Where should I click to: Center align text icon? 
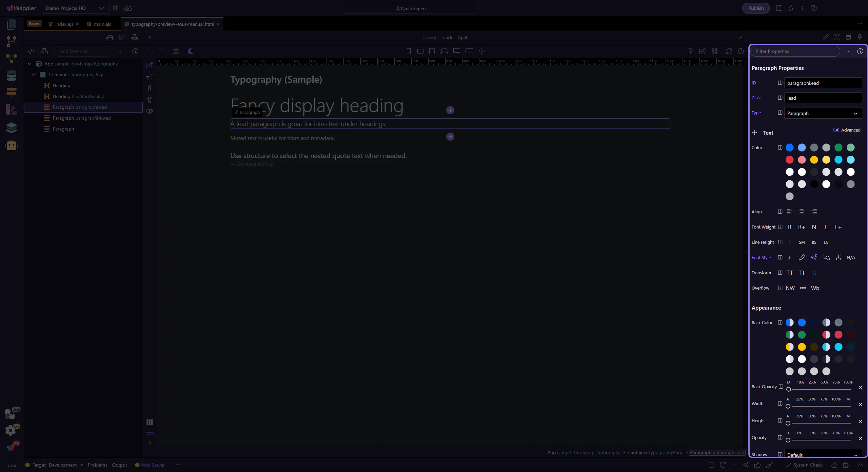[x=802, y=212]
